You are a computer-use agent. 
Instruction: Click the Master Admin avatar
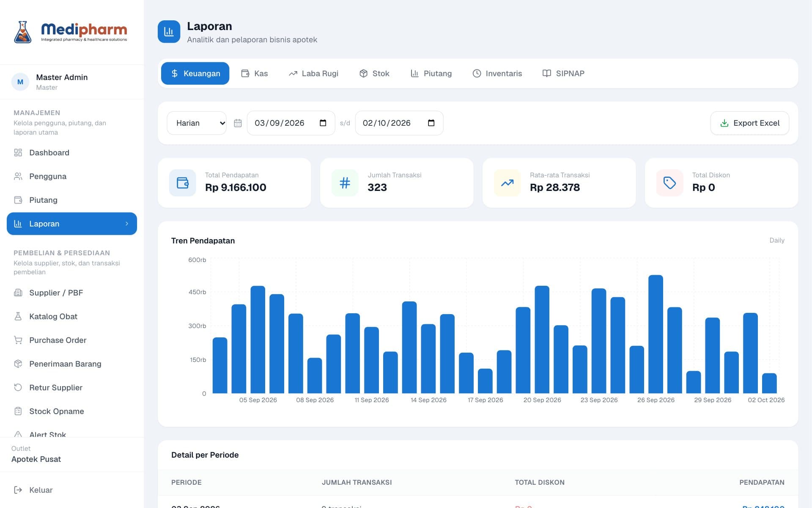[20, 82]
